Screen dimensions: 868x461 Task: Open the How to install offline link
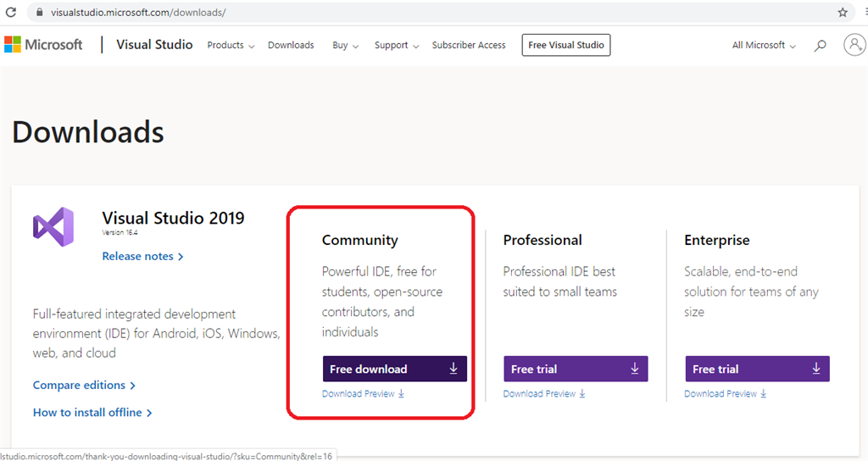(x=92, y=413)
